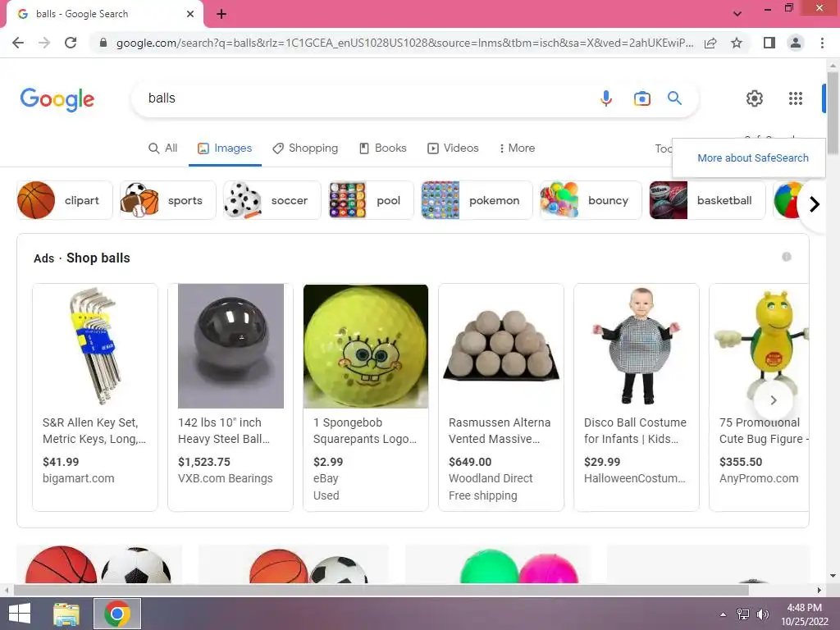Viewport: 840px width, 630px height.
Task: View site info via the lock icon
Action: click(103, 43)
